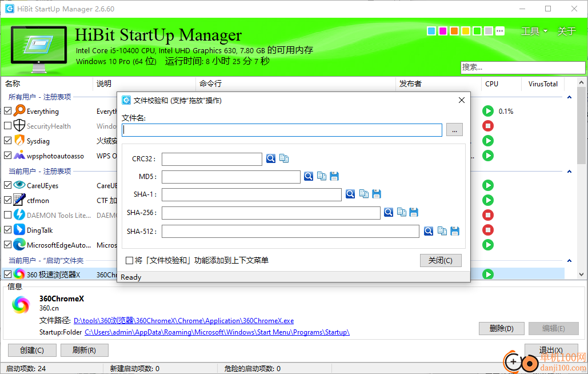588x374 pixels.
Task: Choose the green theme color swatch
Action: [x=477, y=31]
